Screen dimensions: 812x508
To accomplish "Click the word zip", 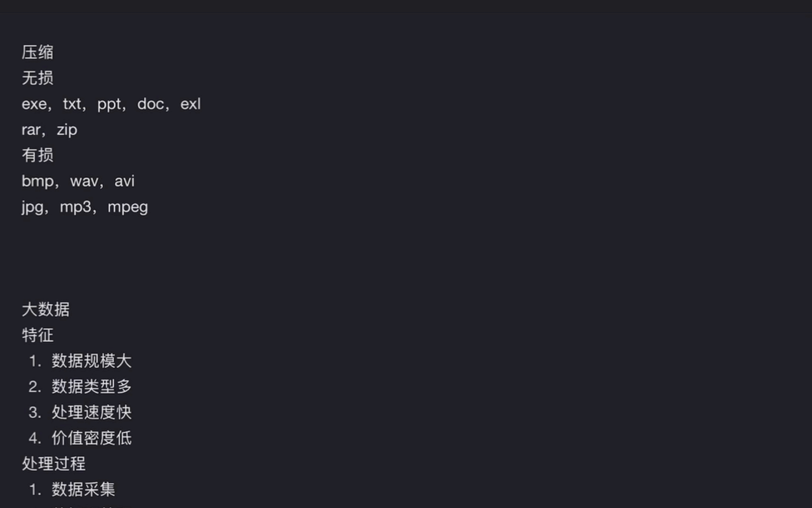I will tap(67, 130).
